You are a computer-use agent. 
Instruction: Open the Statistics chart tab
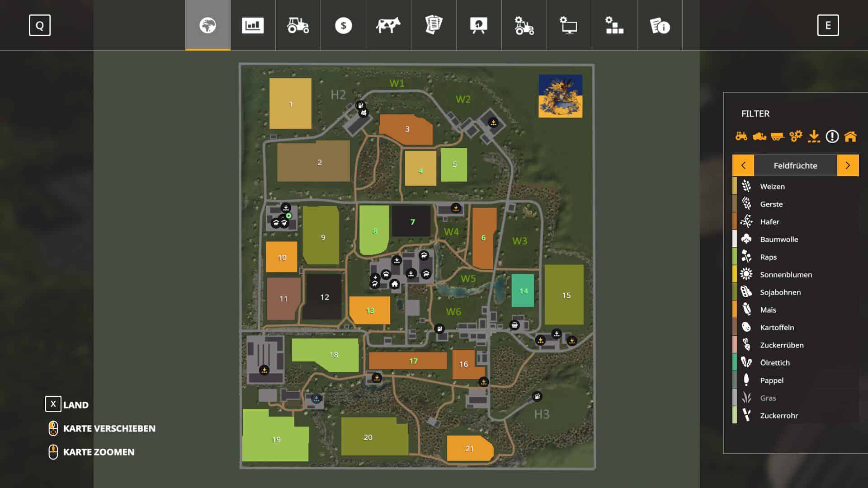click(x=253, y=25)
